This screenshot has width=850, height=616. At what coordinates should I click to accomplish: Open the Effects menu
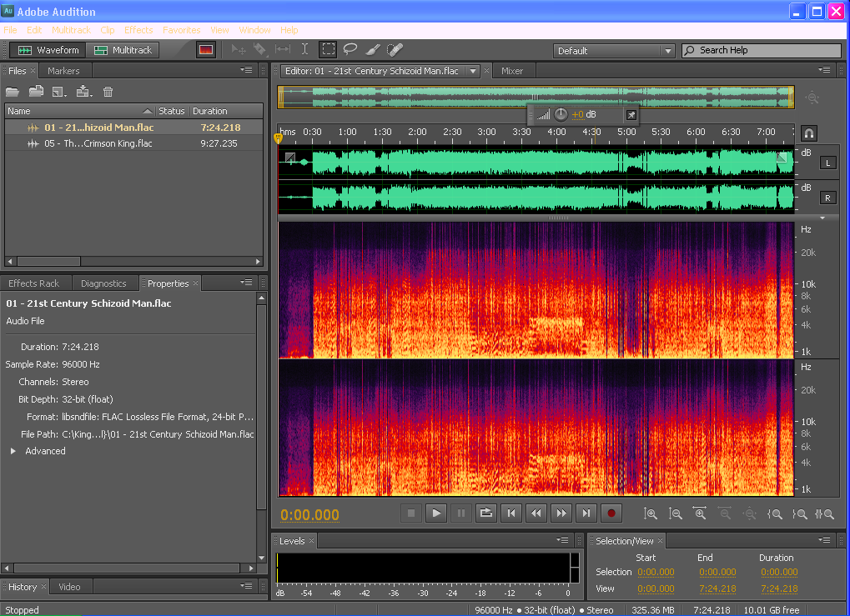(x=138, y=30)
